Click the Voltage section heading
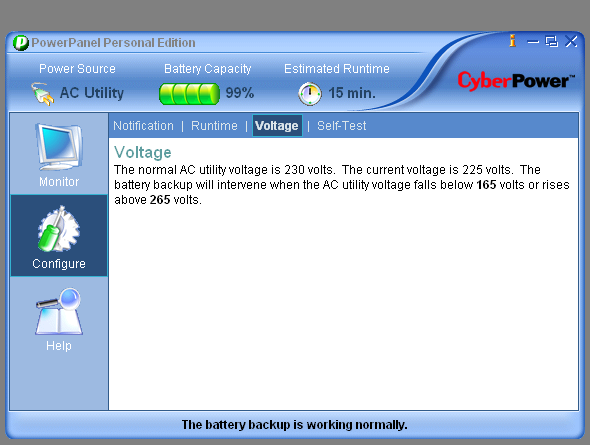The width and height of the screenshot is (590, 445). 143,152
